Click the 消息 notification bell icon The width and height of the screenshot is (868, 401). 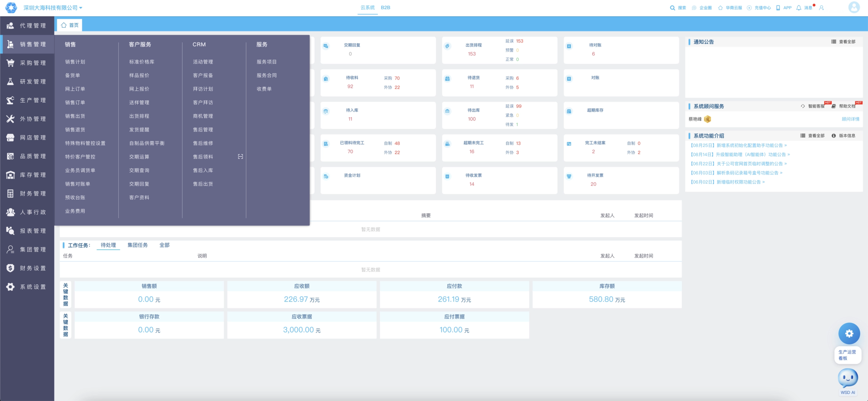[798, 8]
